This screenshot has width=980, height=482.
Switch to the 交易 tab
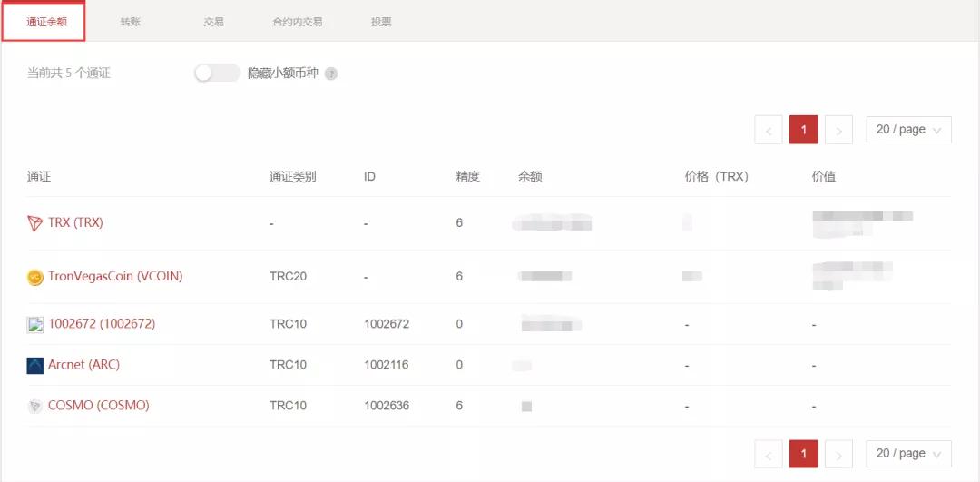tap(213, 22)
